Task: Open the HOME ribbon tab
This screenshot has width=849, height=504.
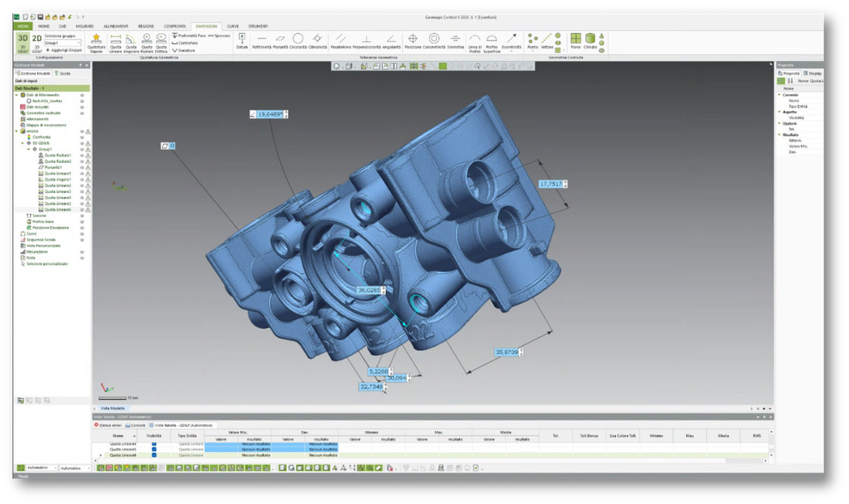Action: (x=44, y=26)
